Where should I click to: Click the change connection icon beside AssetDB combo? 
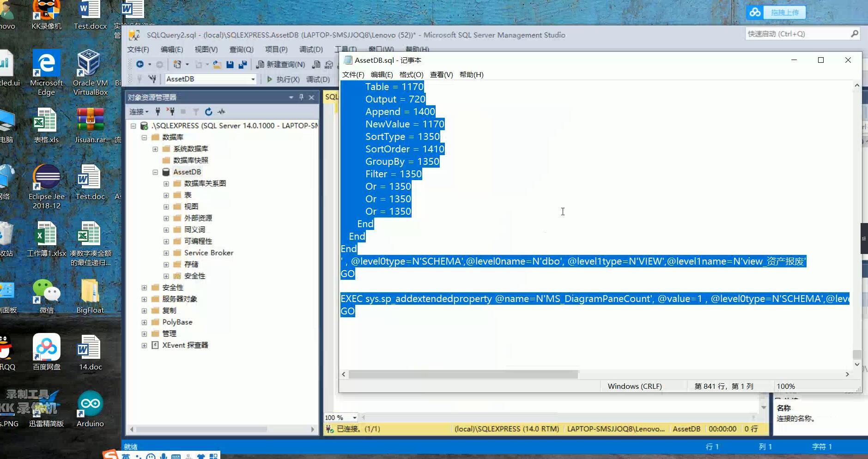coord(152,79)
